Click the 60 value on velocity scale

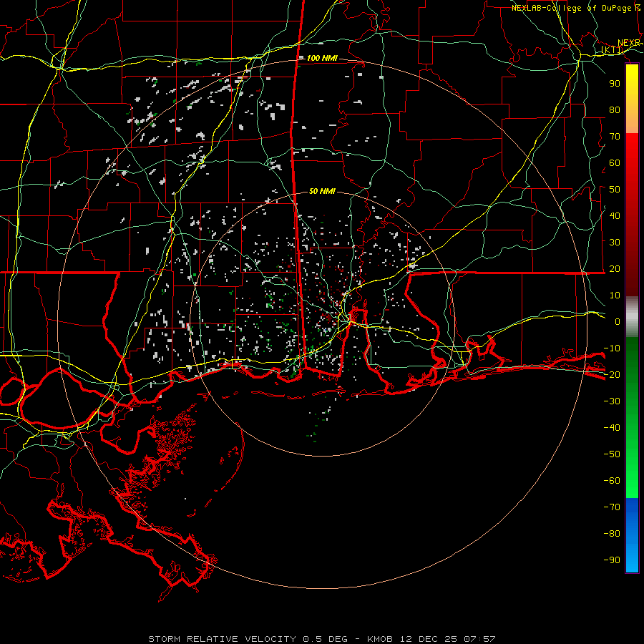click(615, 162)
